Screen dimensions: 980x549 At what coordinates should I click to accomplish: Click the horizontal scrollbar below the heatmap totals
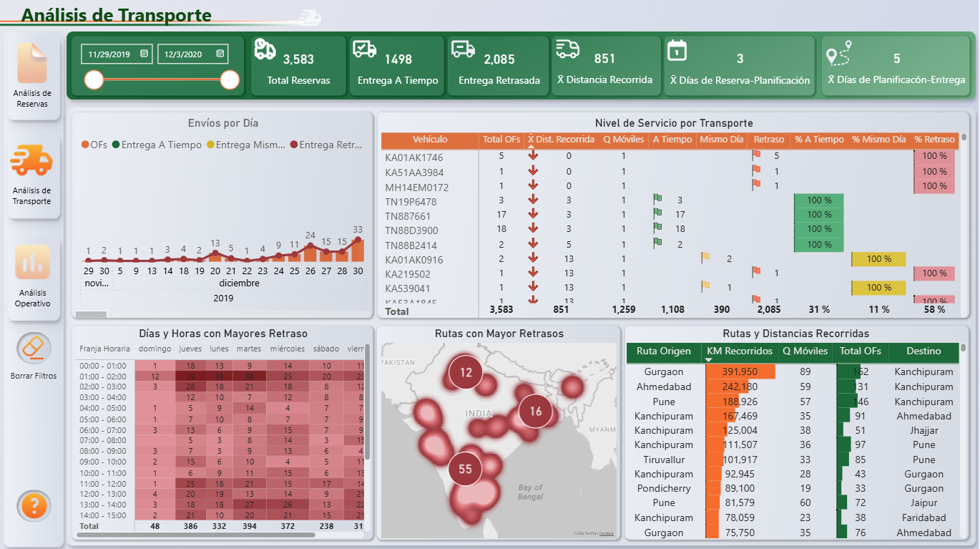coord(196,535)
